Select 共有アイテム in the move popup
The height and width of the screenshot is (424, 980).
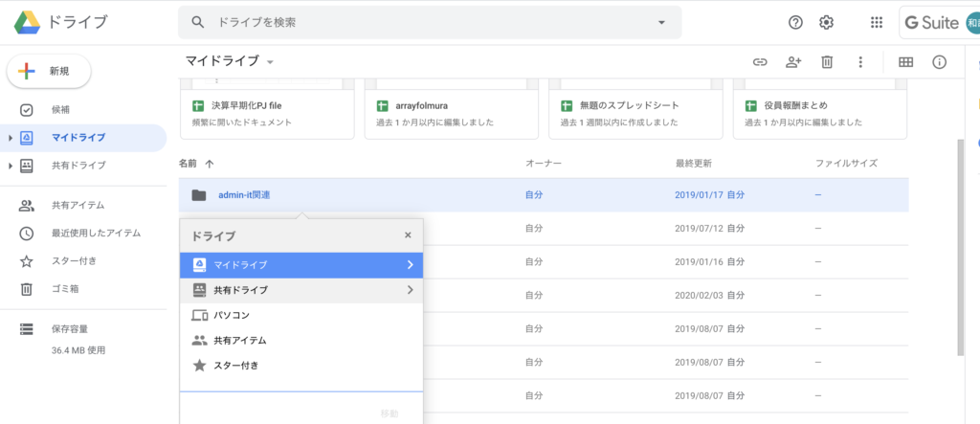301,341
